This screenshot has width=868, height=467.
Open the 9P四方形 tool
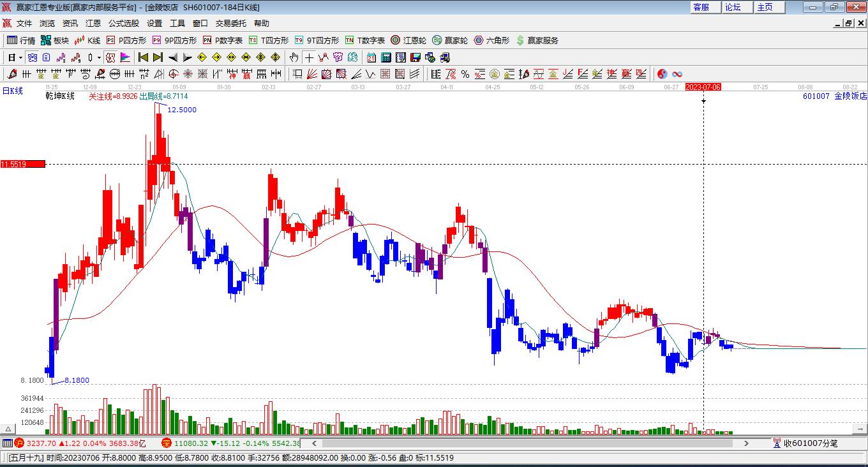click(x=174, y=40)
